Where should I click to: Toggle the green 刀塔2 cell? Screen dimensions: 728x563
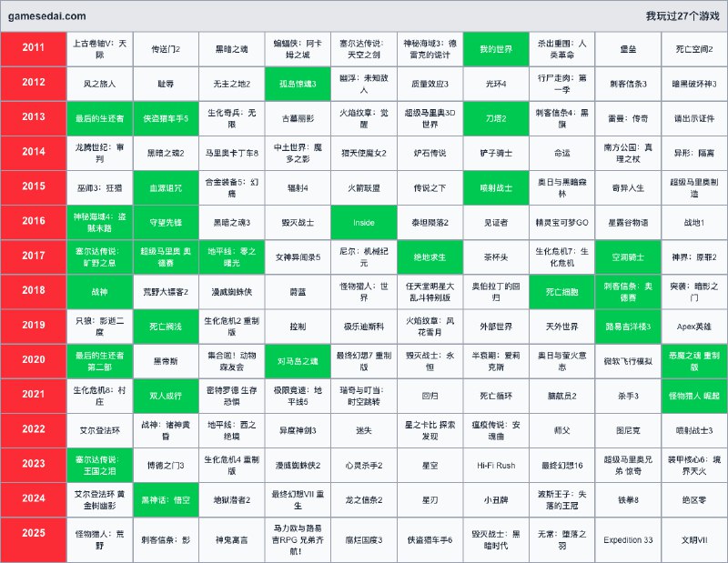tap(496, 118)
